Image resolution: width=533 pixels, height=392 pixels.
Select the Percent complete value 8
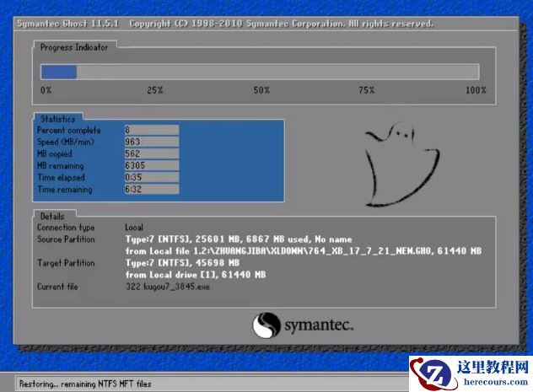[152, 130]
